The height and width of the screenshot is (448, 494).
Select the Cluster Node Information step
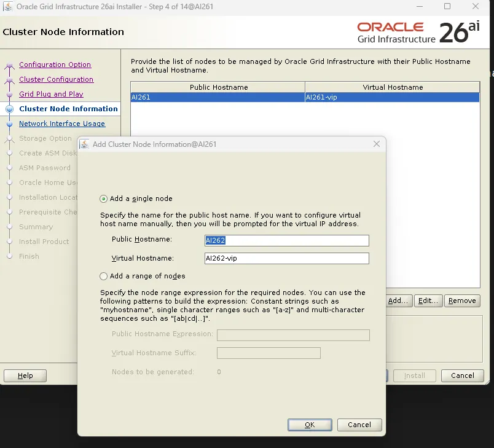point(68,109)
